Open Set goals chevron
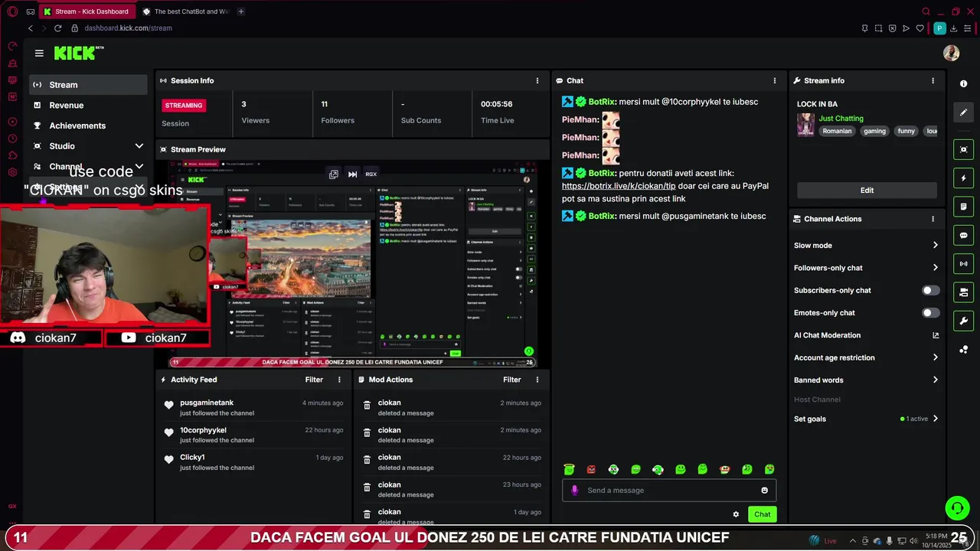Viewport: 980px width, 551px height. click(x=935, y=419)
